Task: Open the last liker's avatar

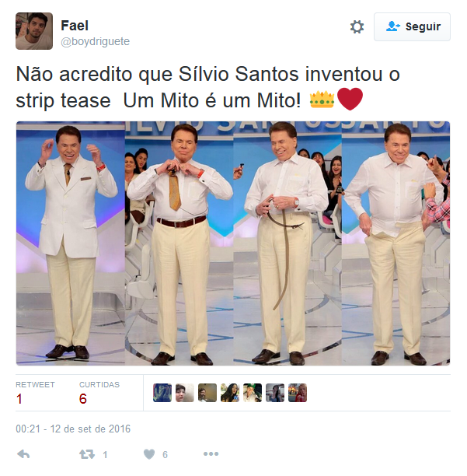Action: coord(298,393)
